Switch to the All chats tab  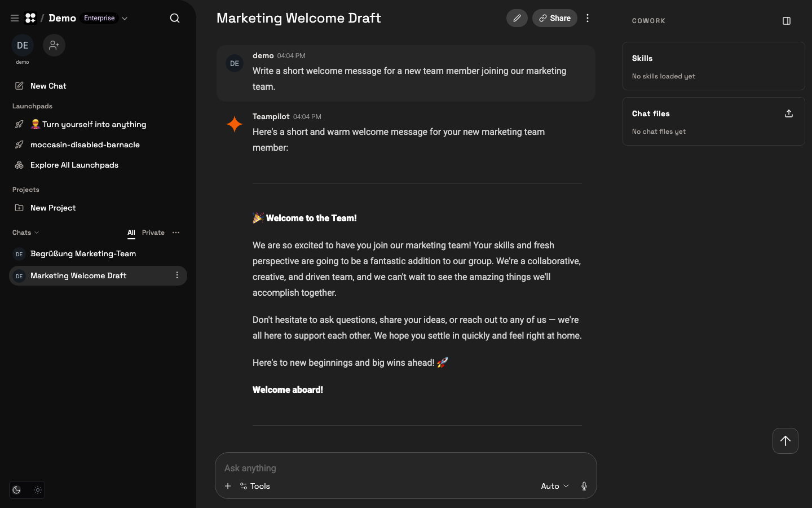[x=131, y=233]
